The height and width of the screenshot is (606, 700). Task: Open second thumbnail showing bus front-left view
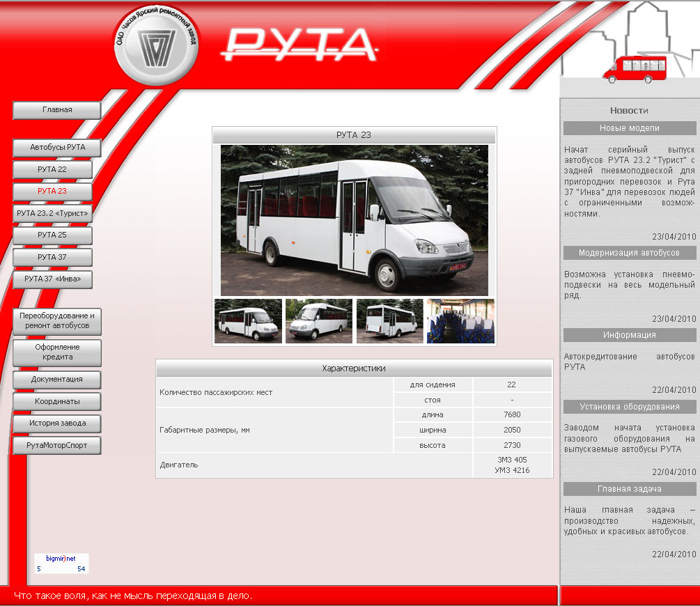[x=319, y=321]
